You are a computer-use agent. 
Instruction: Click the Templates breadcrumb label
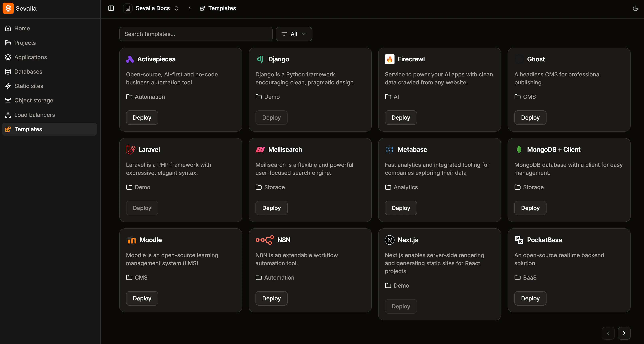pos(222,8)
